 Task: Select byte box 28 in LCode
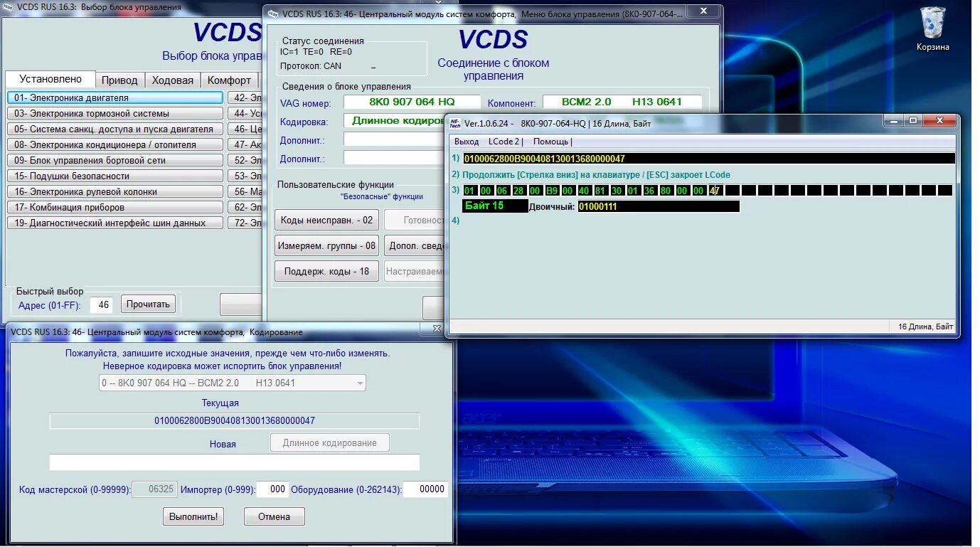518,191
